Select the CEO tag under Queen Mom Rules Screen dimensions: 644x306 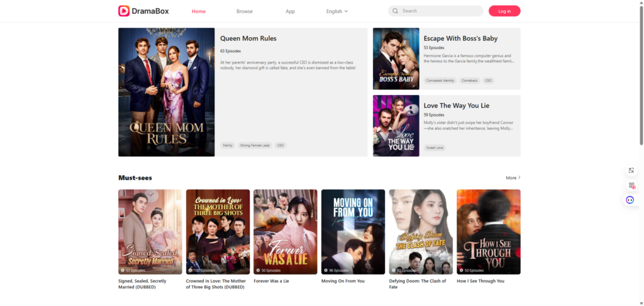[x=280, y=145]
